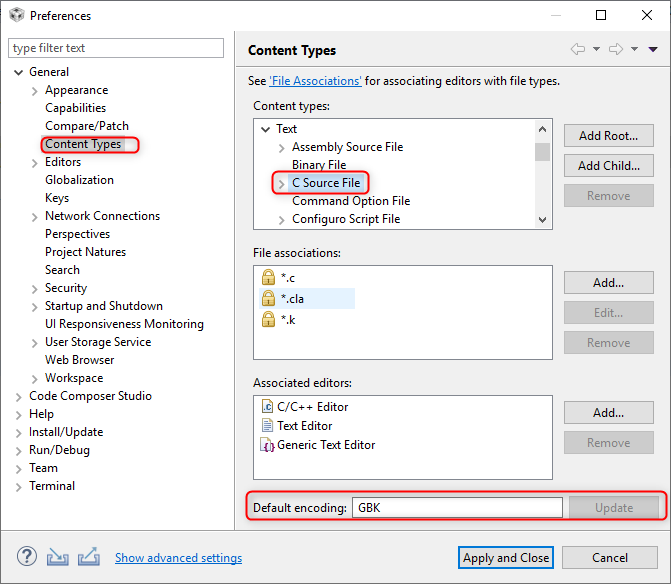Click the Help question mark icon

click(26, 557)
